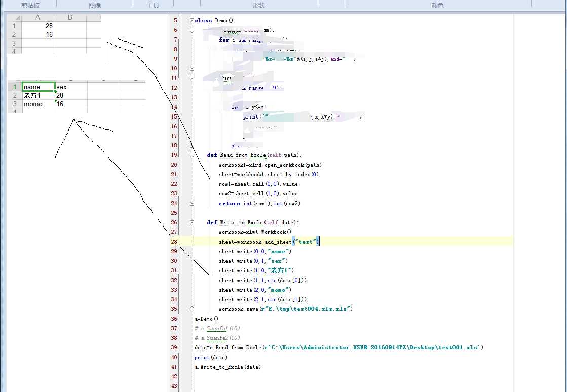
Task: Click the 'a.Write_to_Excle(data)' code line
Action: pos(228,367)
